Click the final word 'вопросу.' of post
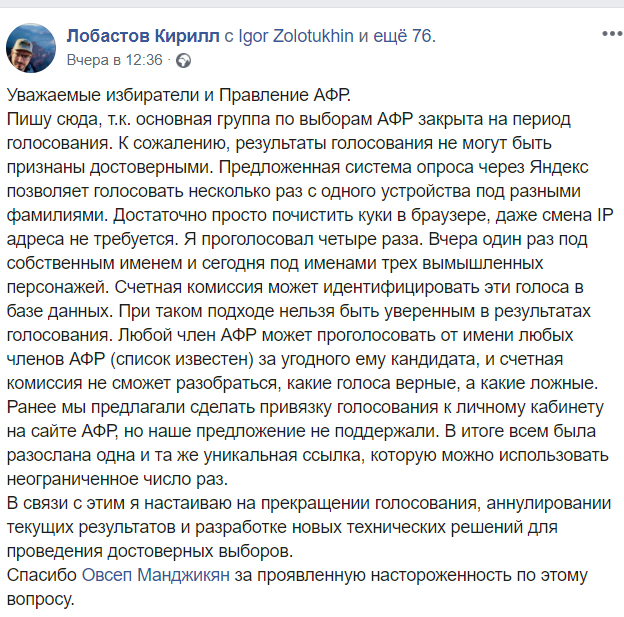Screen dimensions: 624x617 [41, 599]
